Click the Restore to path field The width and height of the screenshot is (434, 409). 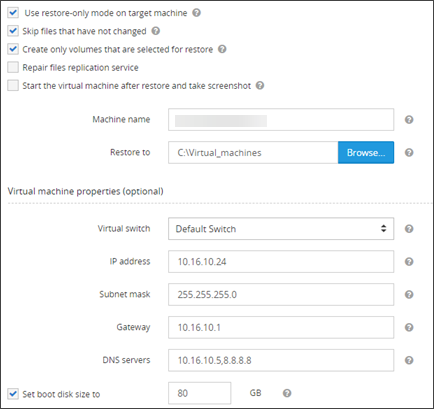point(253,152)
